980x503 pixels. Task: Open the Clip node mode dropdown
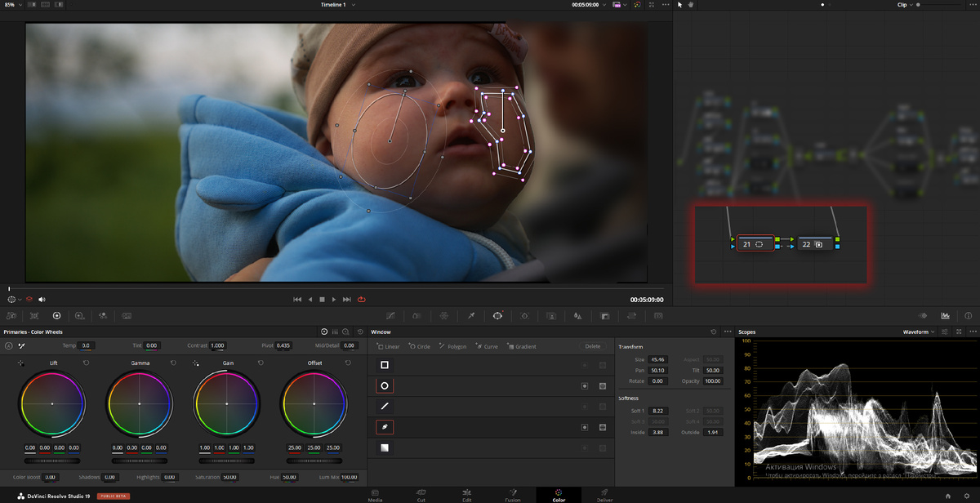(x=906, y=5)
